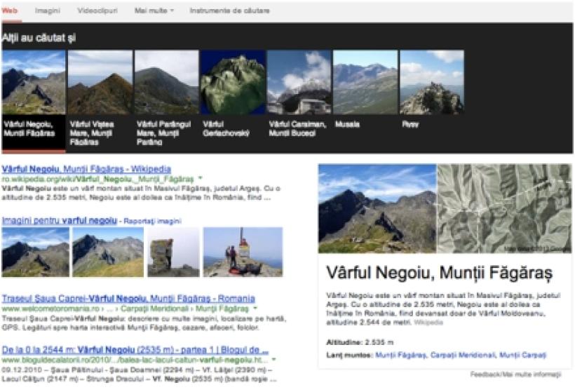Expand the Wikipedia result URL arrow
575x392 pixels.
(200, 179)
